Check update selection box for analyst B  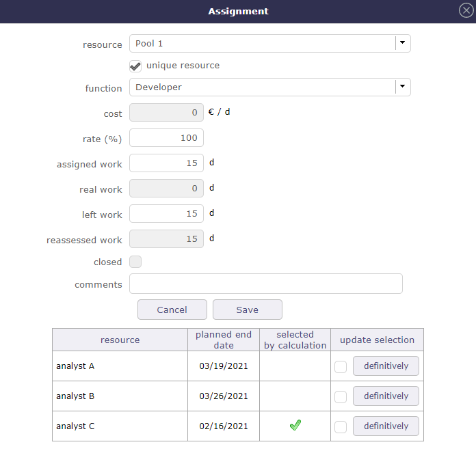point(341,397)
